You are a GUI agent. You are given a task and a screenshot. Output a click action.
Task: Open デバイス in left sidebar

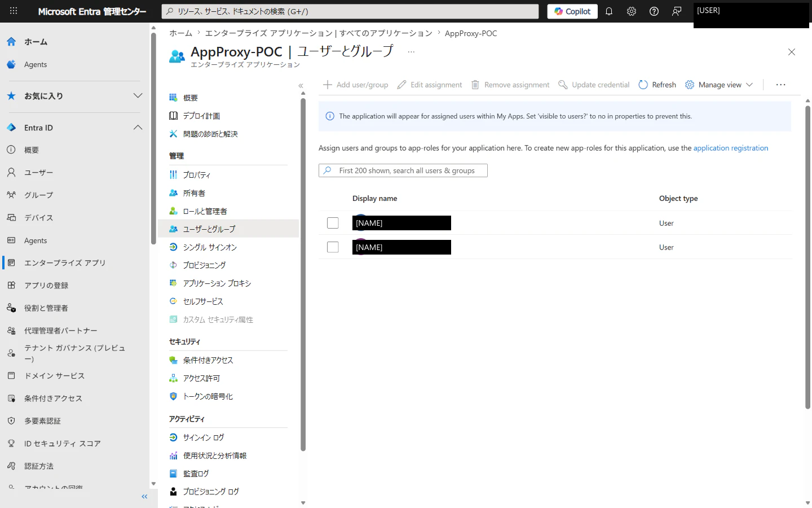pos(38,218)
